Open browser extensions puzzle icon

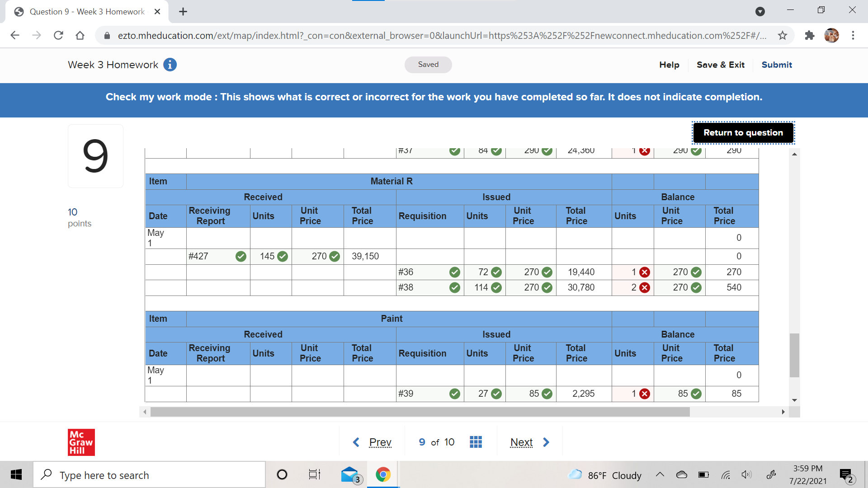click(x=810, y=35)
